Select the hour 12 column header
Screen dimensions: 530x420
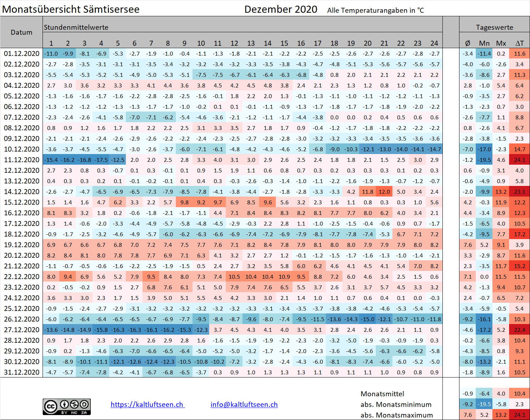tap(234, 43)
